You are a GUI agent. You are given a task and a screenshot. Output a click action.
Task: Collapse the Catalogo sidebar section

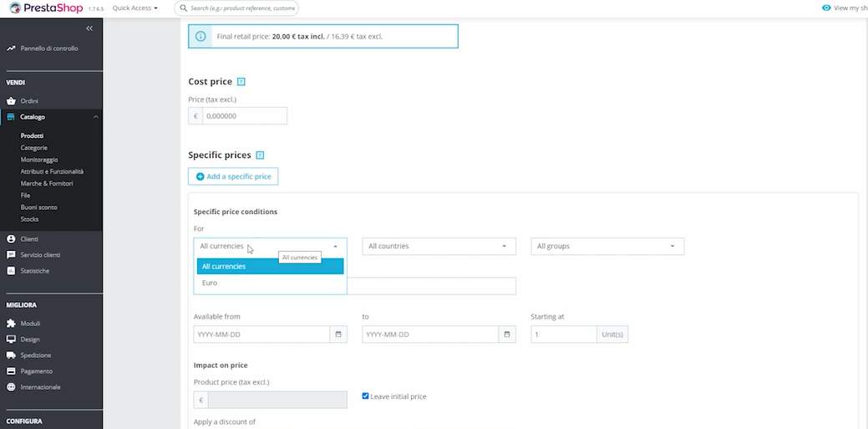click(96, 117)
